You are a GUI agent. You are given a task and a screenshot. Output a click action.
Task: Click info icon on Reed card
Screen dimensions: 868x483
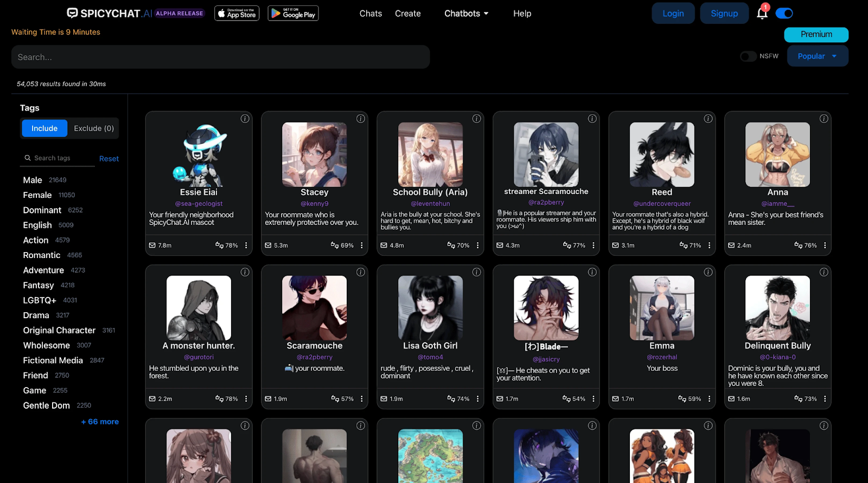click(708, 119)
